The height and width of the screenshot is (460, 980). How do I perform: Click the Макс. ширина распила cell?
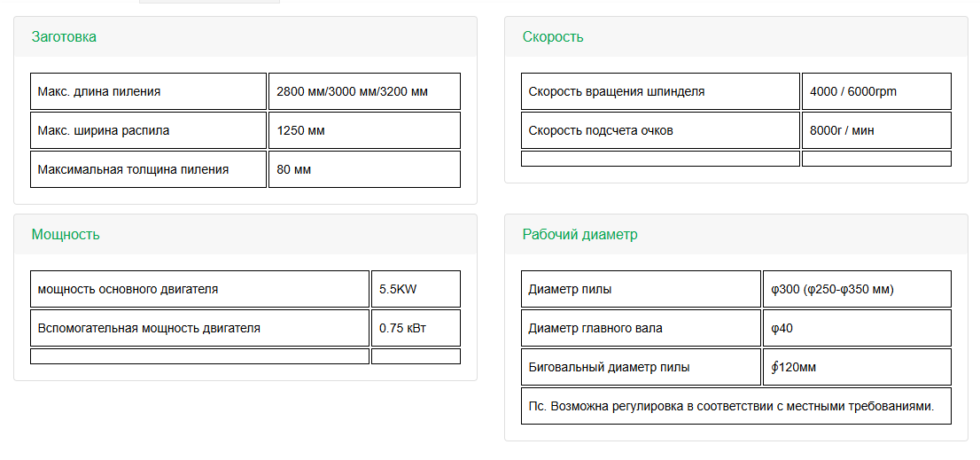click(148, 130)
